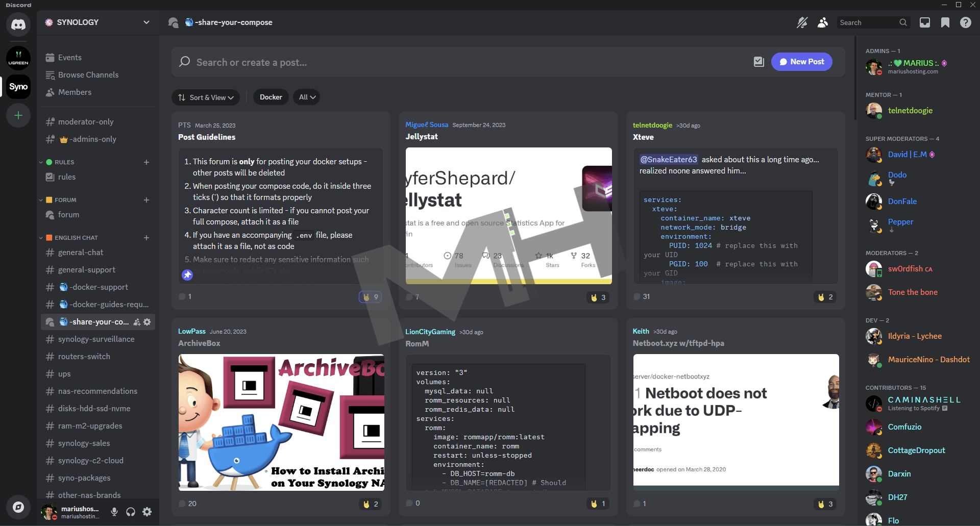This screenshot has width=980, height=526.
Task: Open synology-surveillance channel
Action: coord(98,339)
